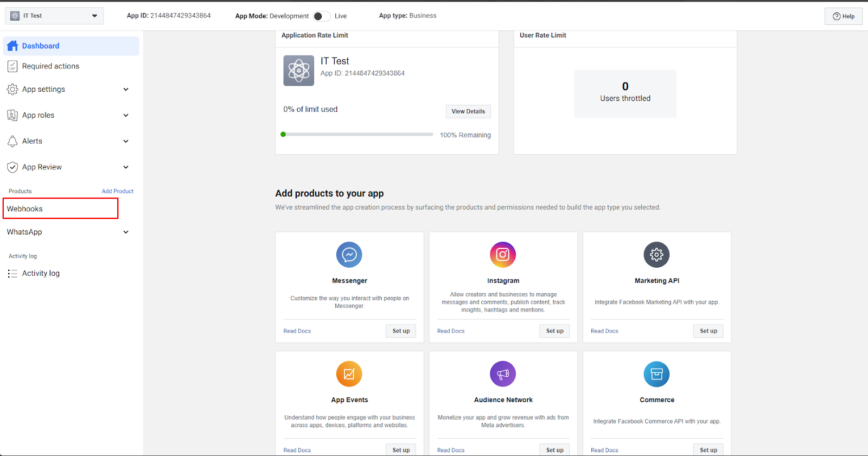Click the rate limit usage progress bar
The width and height of the screenshot is (868, 456).
click(x=358, y=135)
